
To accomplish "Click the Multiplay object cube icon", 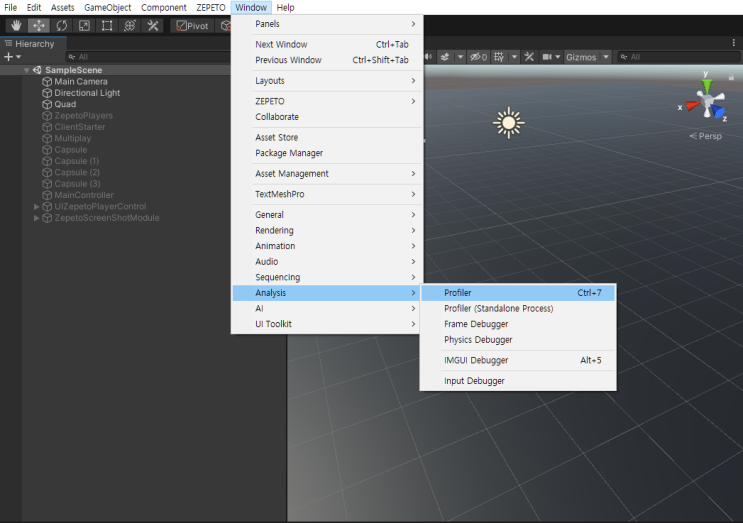I will coord(47,138).
